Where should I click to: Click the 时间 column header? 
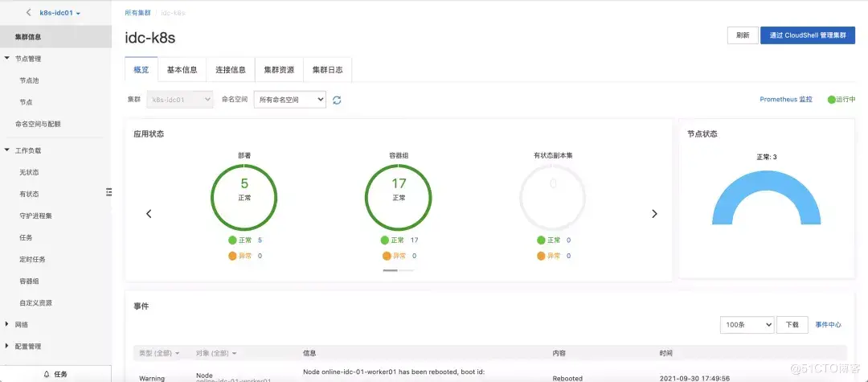[666, 353]
